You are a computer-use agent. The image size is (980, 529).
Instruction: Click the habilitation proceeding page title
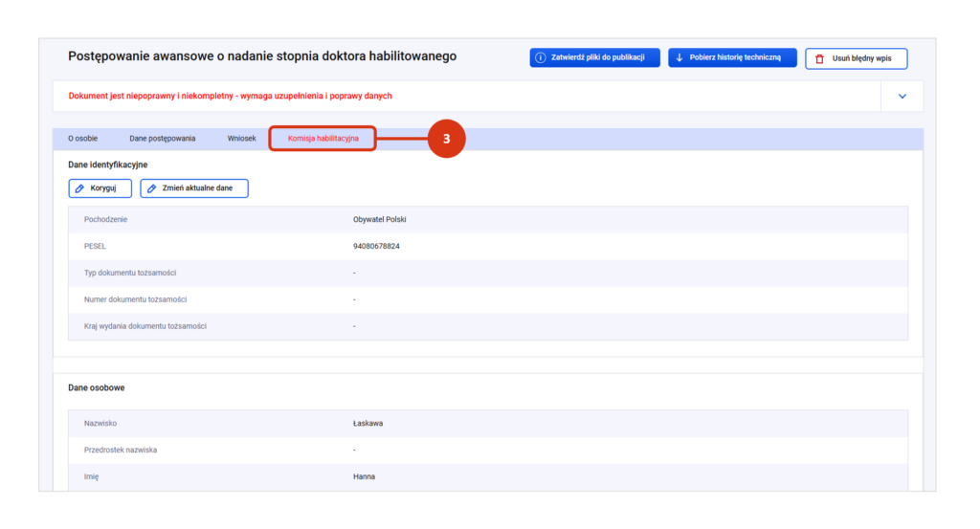262,56
